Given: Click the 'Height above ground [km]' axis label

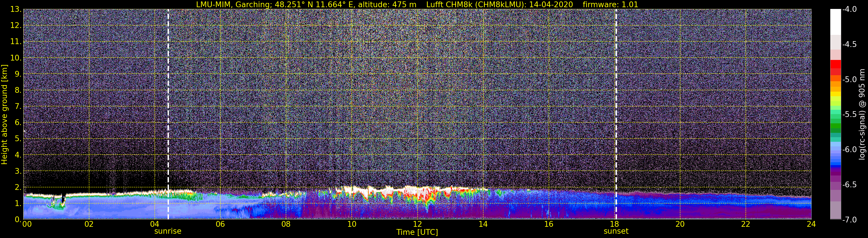Looking at the screenshot, I should 4,115.
